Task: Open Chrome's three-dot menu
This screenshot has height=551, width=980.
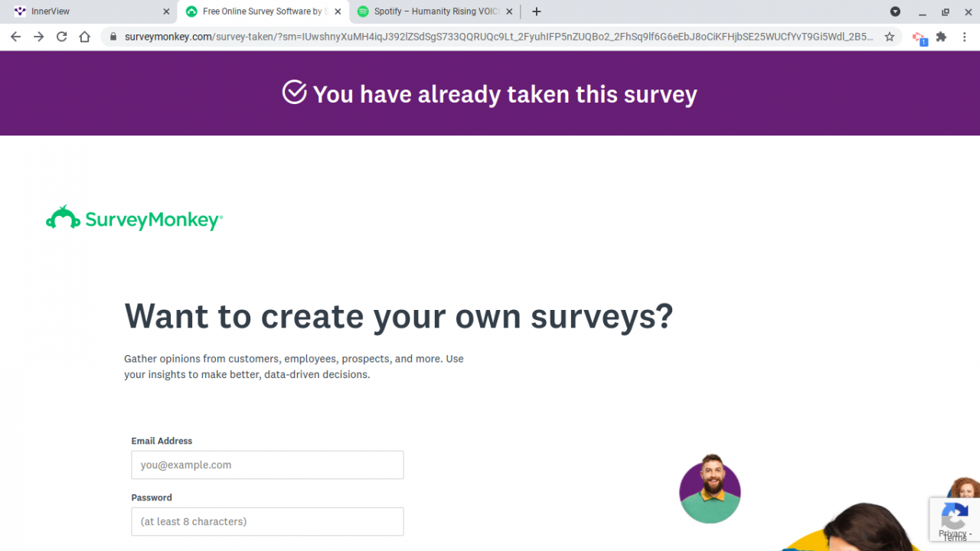Action: click(x=965, y=37)
